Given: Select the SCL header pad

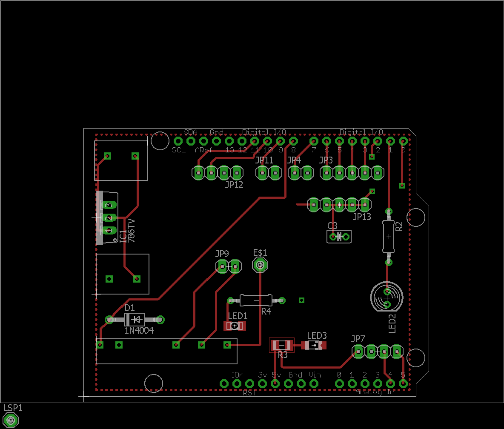Looking at the screenshot, I should coord(178,141).
